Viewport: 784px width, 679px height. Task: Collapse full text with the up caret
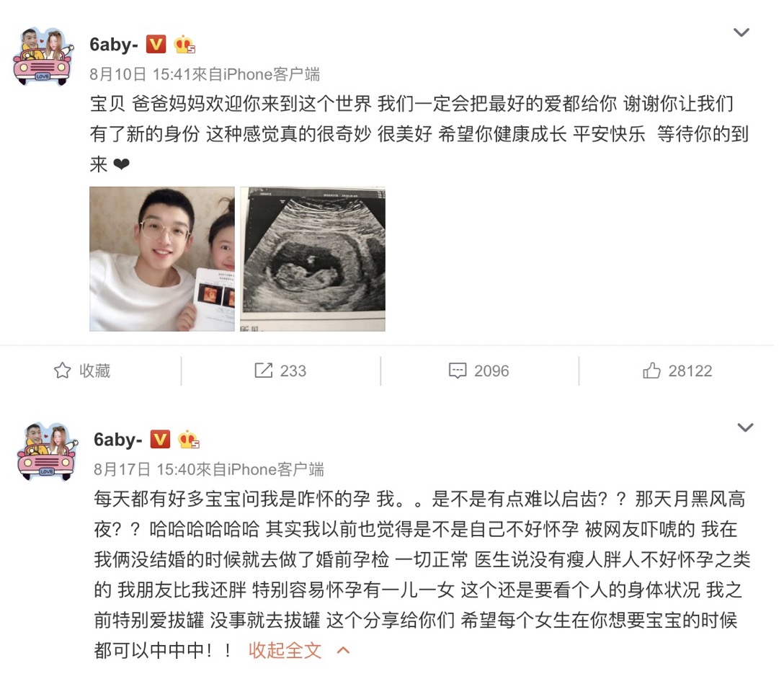click(x=344, y=650)
